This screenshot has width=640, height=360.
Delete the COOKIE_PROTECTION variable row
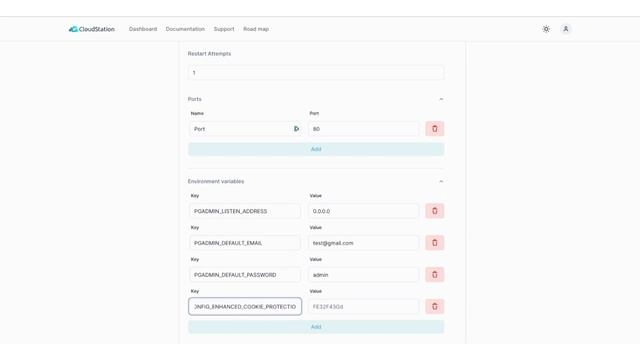point(435,307)
